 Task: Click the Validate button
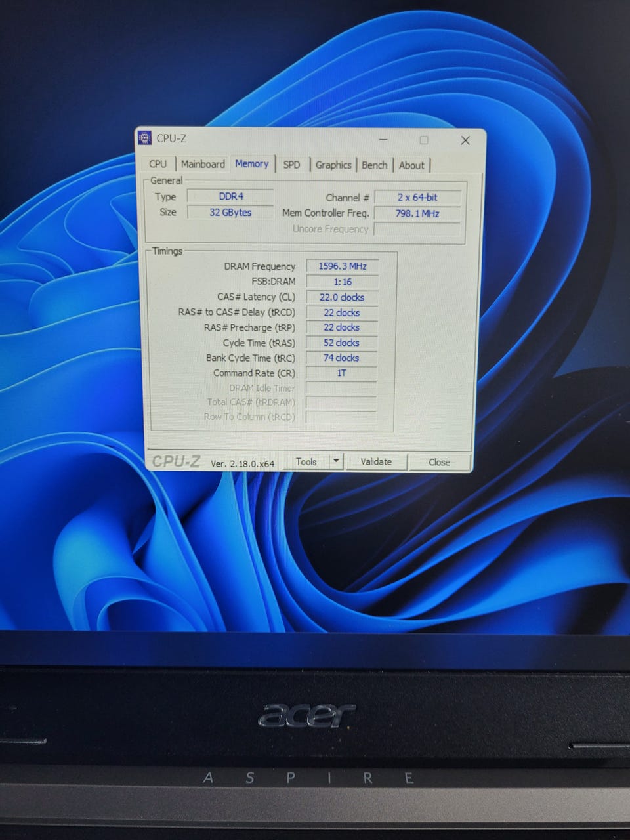(376, 462)
